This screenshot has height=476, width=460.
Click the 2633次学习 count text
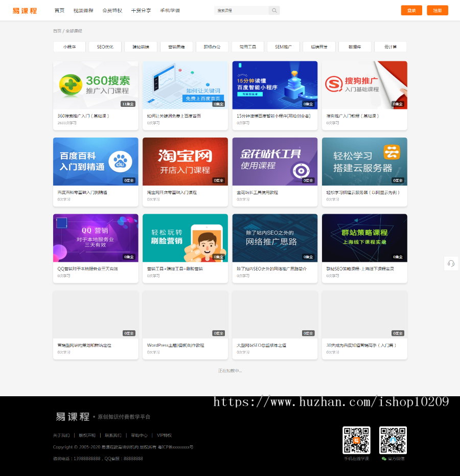pyautogui.click(x=67, y=123)
